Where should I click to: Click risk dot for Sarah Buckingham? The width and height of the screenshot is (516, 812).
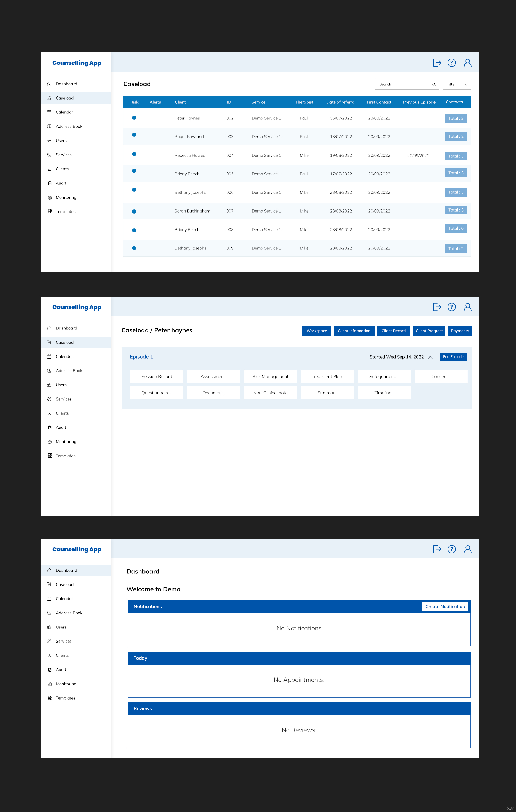click(134, 212)
